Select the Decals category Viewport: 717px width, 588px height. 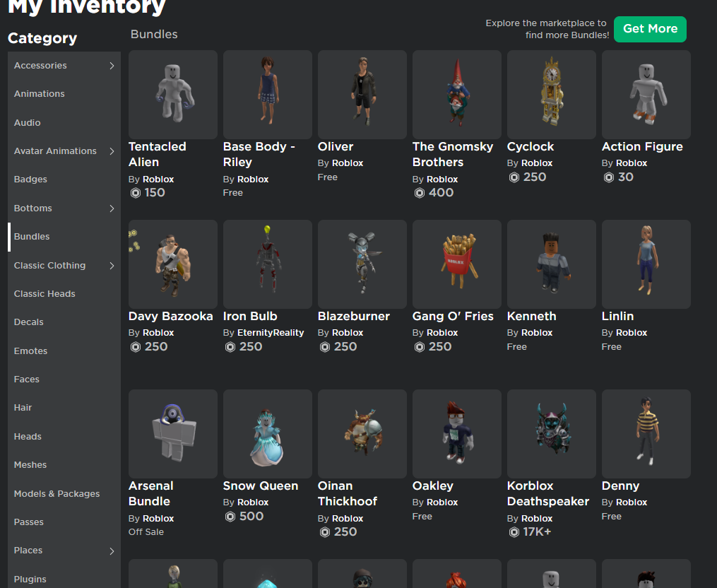point(28,322)
